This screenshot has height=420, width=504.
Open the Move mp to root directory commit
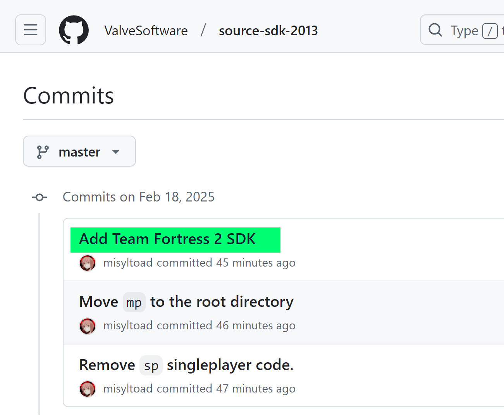point(186,302)
